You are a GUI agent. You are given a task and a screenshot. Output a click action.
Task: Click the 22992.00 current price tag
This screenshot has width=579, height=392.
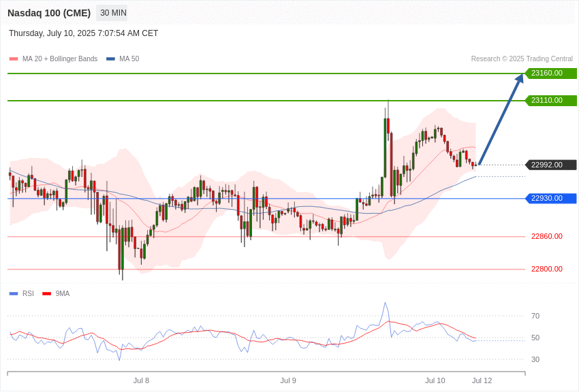coord(551,165)
